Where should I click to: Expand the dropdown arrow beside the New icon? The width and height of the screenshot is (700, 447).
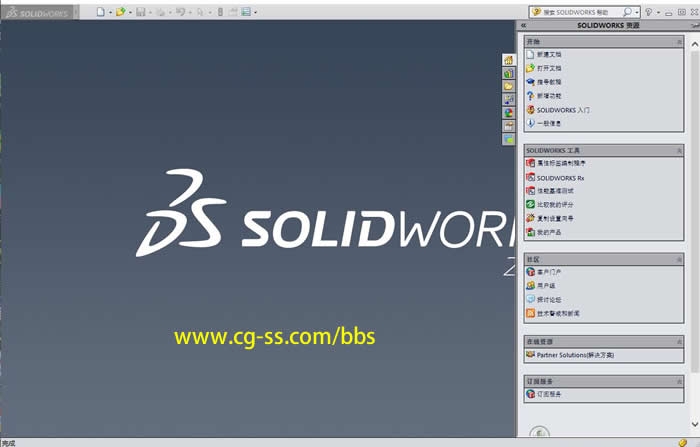[x=108, y=12]
